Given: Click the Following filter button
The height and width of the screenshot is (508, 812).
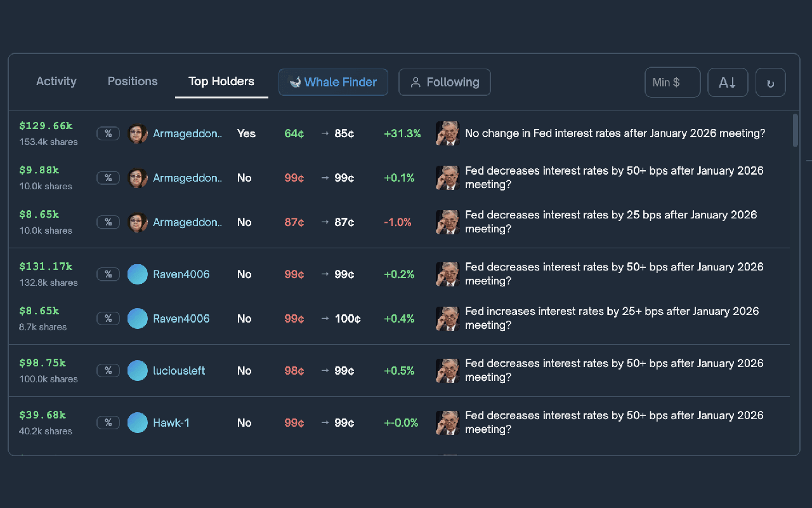Looking at the screenshot, I should (444, 83).
